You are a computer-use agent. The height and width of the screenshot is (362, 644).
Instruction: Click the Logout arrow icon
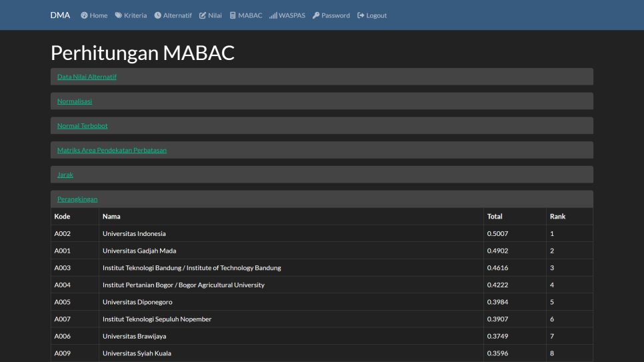click(x=361, y=15)
